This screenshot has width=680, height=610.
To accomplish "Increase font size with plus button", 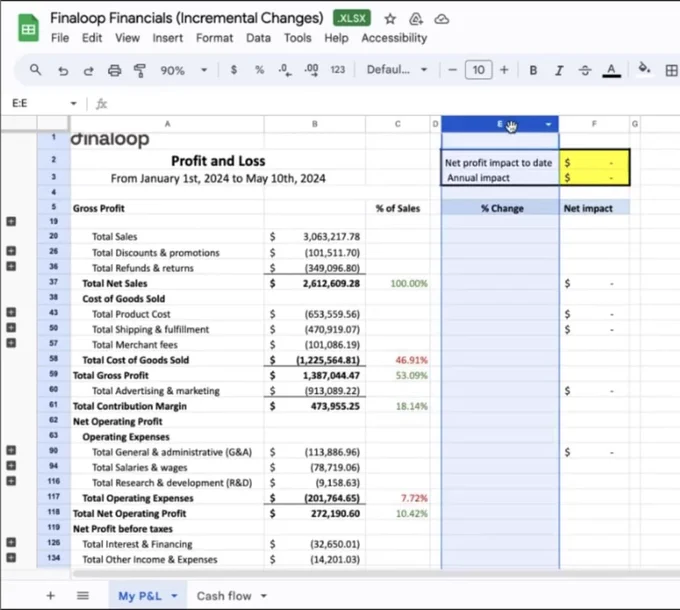I will point(504,70).
